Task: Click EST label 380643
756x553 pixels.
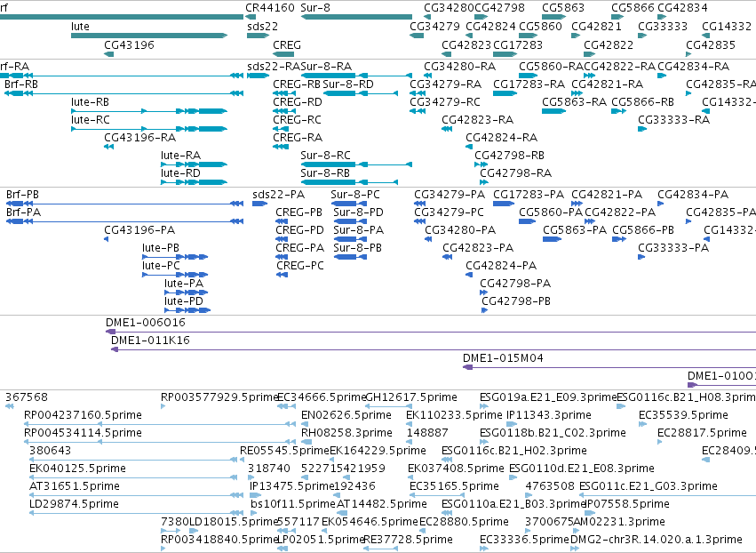Action: click(x=50, y=451)
